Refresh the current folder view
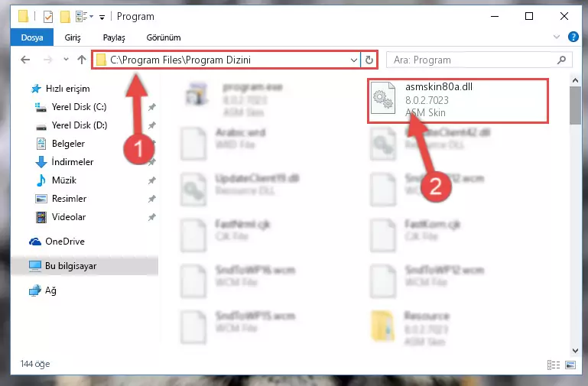Image resolution: width=588 pixels, height=386 pixels. pos(369,60)
